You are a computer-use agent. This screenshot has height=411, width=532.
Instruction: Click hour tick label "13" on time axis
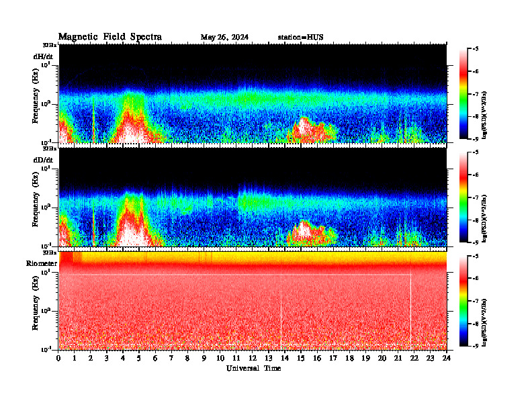tap(269, 359)
